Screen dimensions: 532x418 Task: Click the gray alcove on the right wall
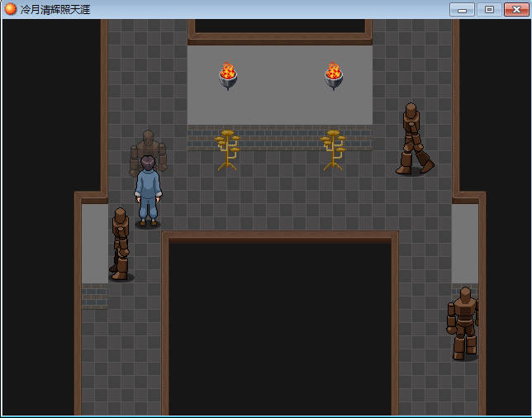click(x=465, y=244)
